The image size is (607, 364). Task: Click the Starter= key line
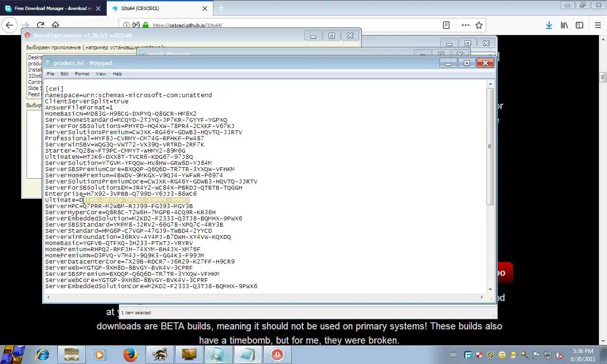click(115, 151)
